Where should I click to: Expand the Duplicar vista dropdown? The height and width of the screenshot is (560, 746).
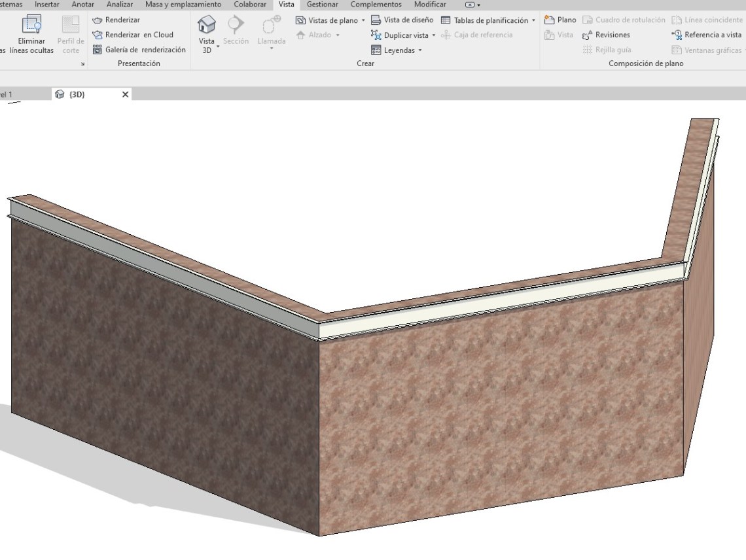click(433, 35)
